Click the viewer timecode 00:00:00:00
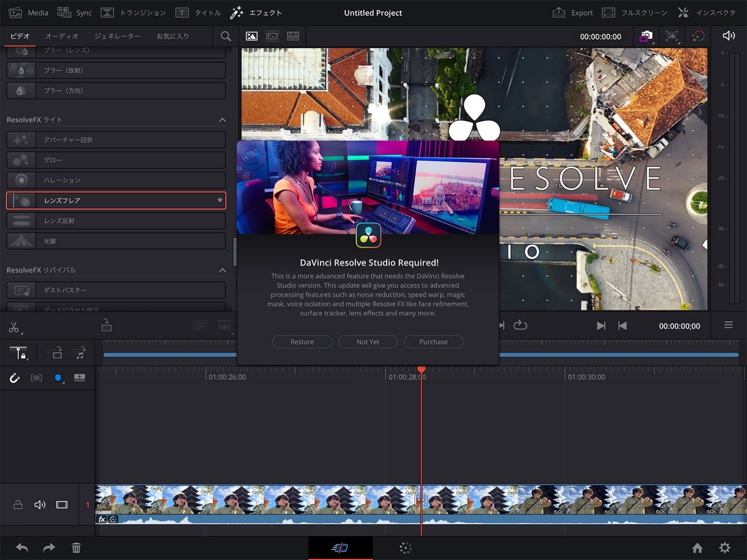The image size is (747, 560). pyautogui.click(x=600, y=36)
